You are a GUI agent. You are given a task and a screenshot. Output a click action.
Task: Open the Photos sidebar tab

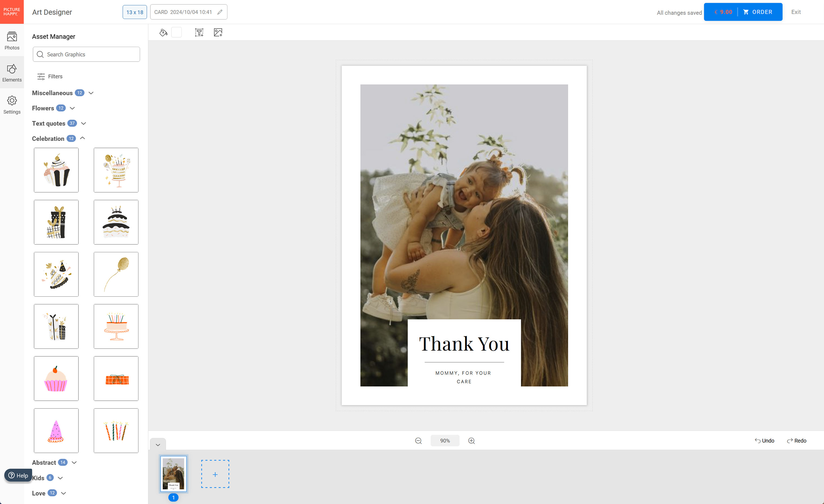point(12,40)
